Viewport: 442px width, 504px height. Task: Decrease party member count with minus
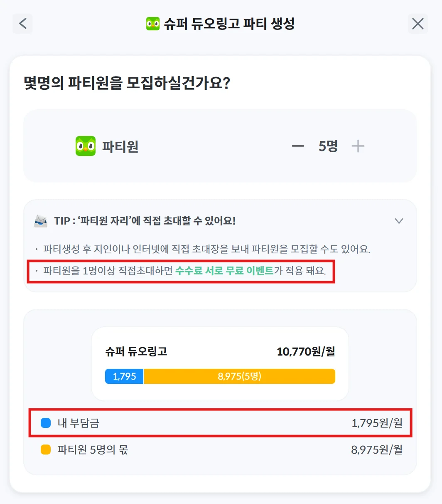298,146
